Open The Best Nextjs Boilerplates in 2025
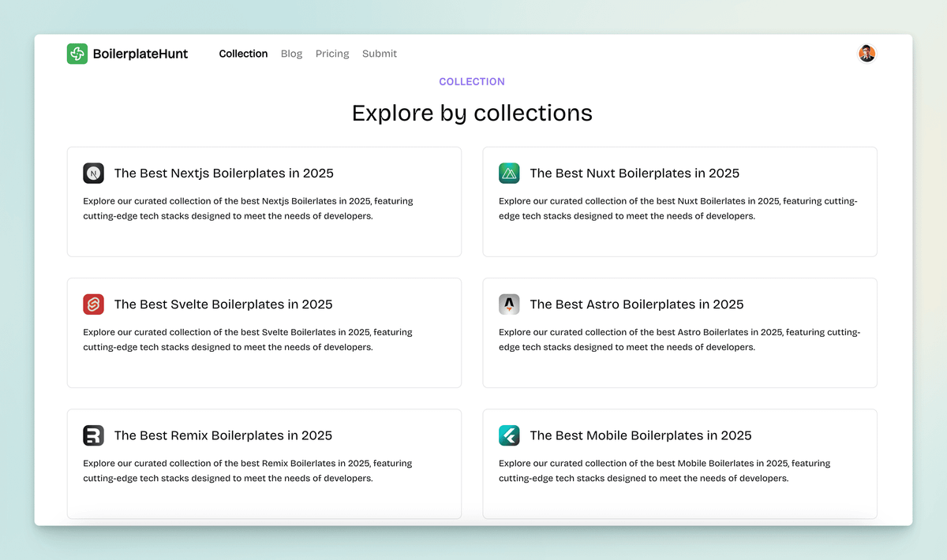The height and width of the screenshot is (560, 947). click(x=223, y=174)
